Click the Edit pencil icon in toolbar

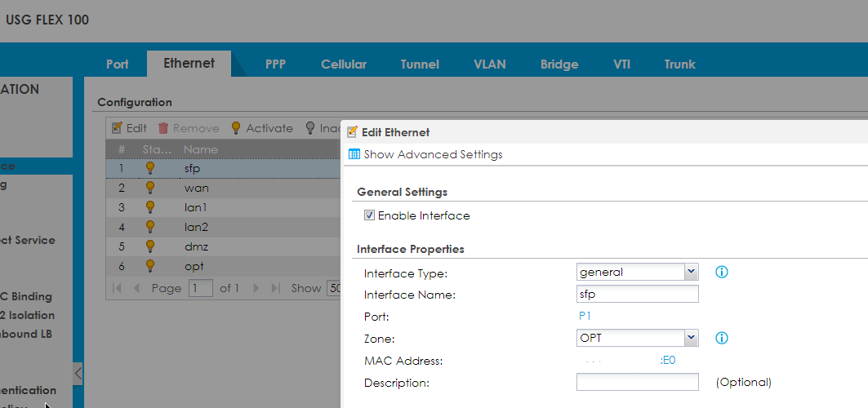[x=118, y=128]
